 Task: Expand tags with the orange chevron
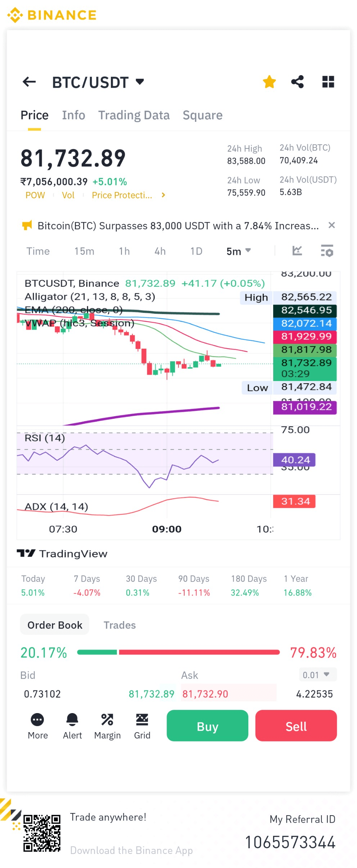click(x=163, y=195)
